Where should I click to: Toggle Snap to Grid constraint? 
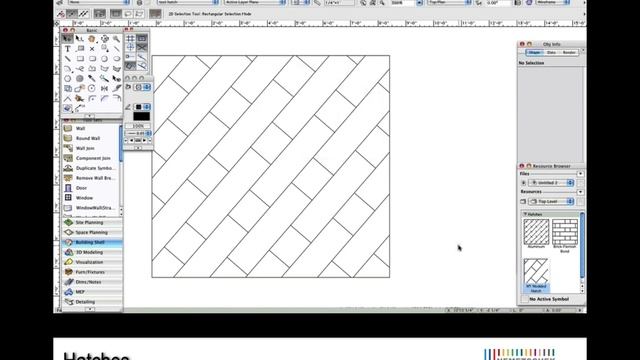(130, 38)
